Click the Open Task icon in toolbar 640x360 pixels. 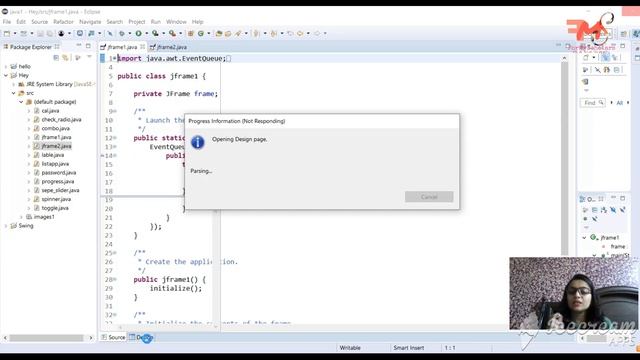[228, 33]
